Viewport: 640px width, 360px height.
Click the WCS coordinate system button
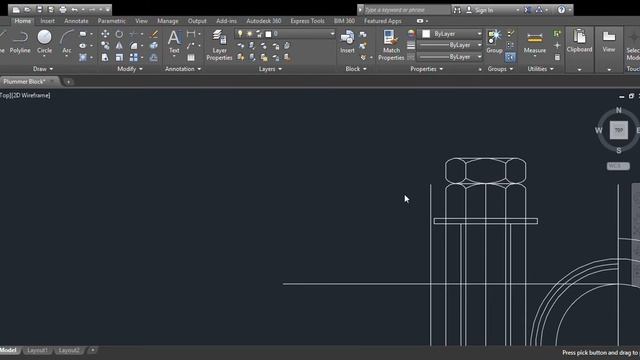(x=618, y=166)
